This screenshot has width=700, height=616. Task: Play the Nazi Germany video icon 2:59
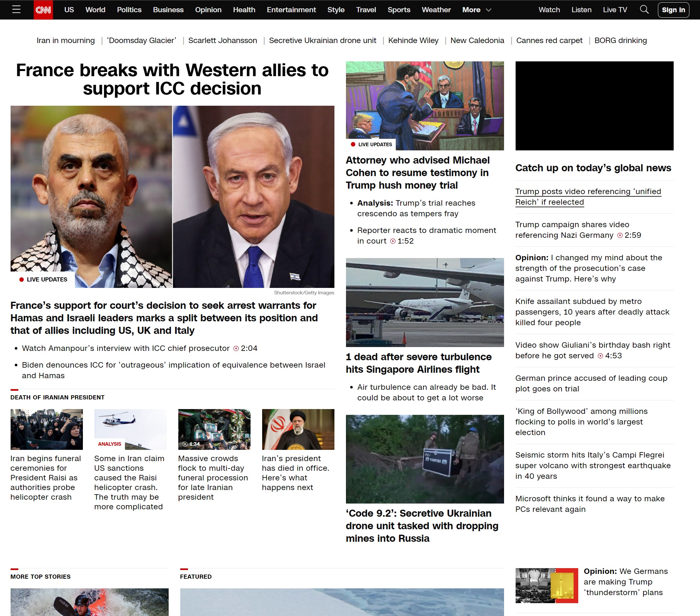pyautogui.click(x=619, y=235)
